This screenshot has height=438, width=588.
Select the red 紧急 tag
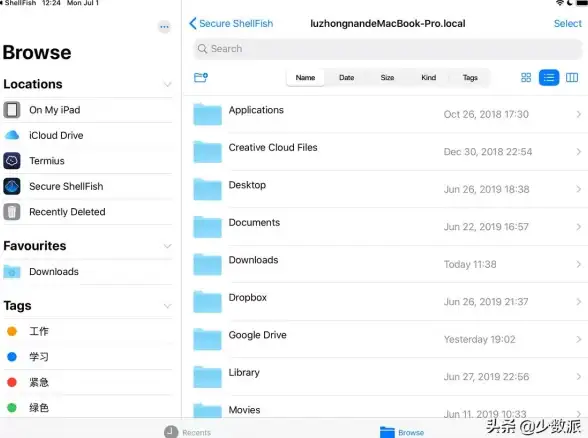tap(88, 382)
